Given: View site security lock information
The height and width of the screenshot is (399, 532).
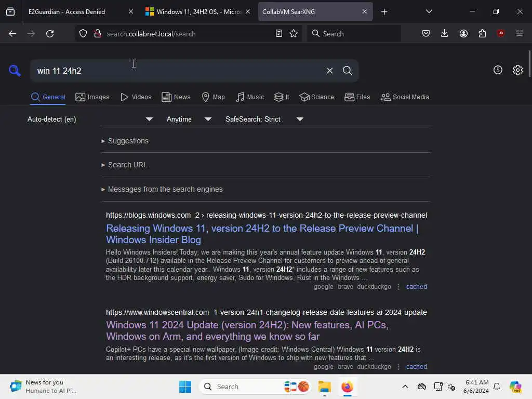Looking at the screenshot, I should pos(97,34).
